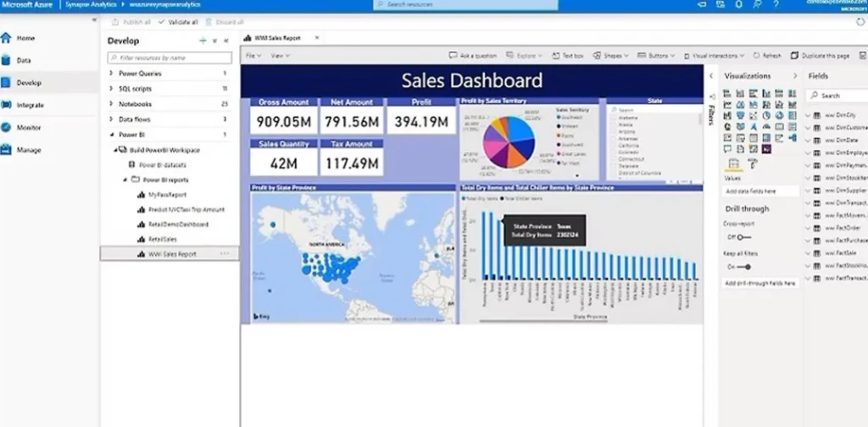Open the help question mark icon
The height and width of the screenshot is (427, 868).
776,4
